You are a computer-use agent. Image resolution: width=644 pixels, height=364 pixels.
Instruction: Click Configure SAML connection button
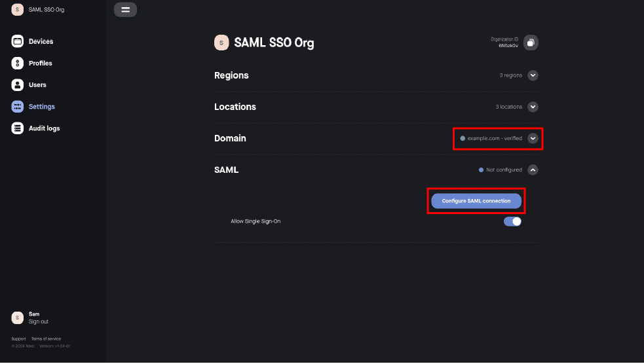click(476, 201)
